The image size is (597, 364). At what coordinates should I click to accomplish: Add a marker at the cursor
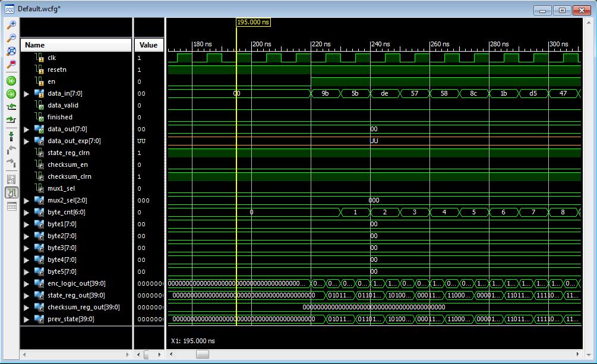(x=11, y=137)
